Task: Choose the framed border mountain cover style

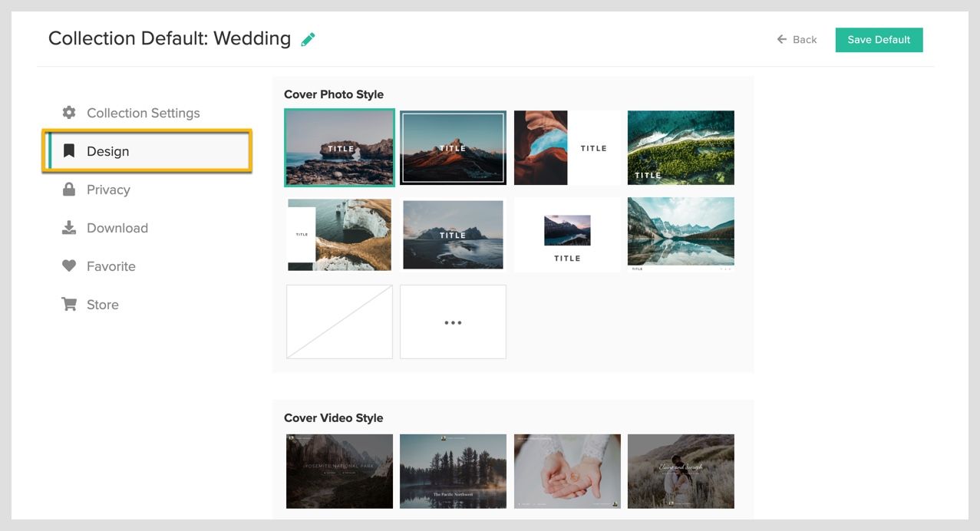Action: pos(453,148)
